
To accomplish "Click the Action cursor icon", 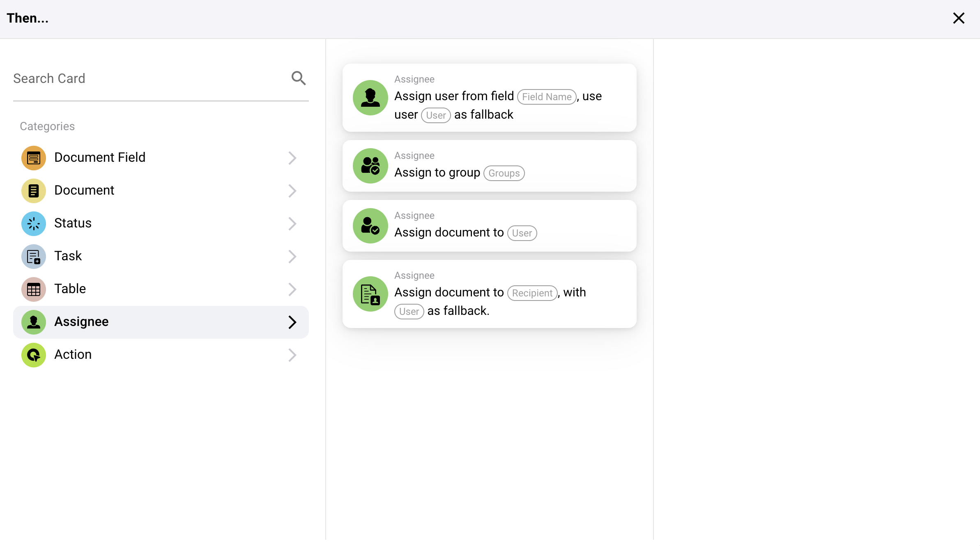I will [x=34, y=355].
